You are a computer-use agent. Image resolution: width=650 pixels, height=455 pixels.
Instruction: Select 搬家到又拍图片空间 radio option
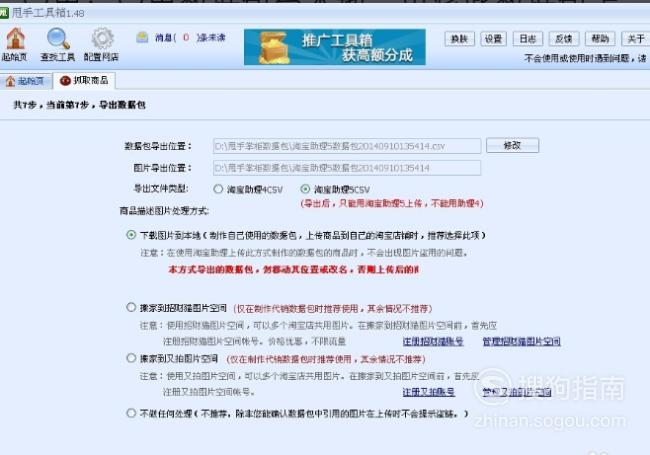(x=131, y=358)
